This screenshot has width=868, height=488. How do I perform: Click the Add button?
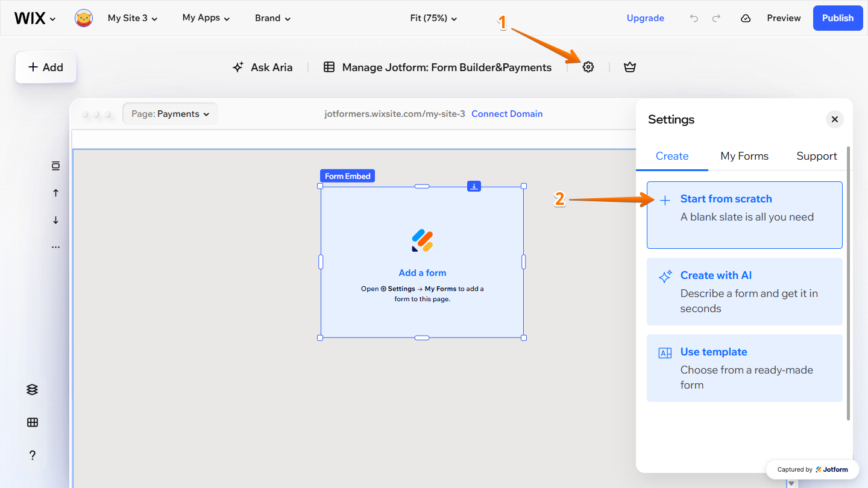click(46, 67)
